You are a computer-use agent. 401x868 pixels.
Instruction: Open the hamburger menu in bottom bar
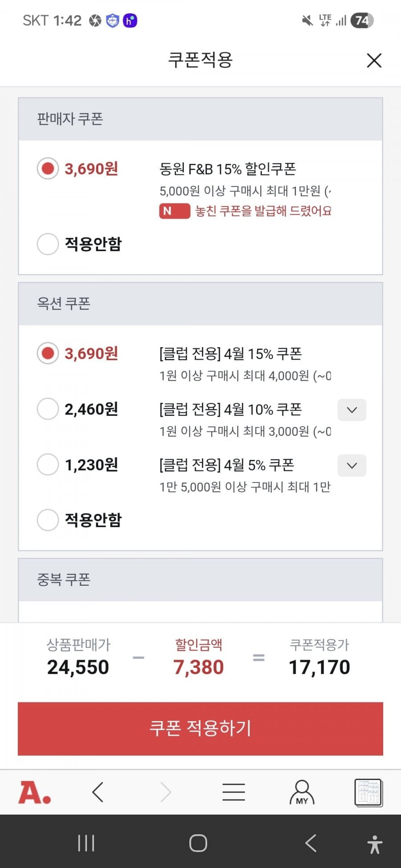[x=233, y=792]
